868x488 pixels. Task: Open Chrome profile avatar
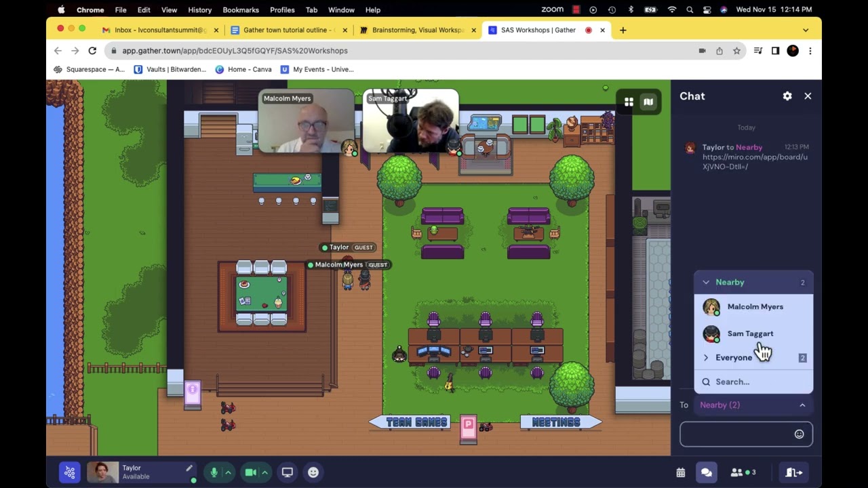pyautogui.click(x=793, y=51)
